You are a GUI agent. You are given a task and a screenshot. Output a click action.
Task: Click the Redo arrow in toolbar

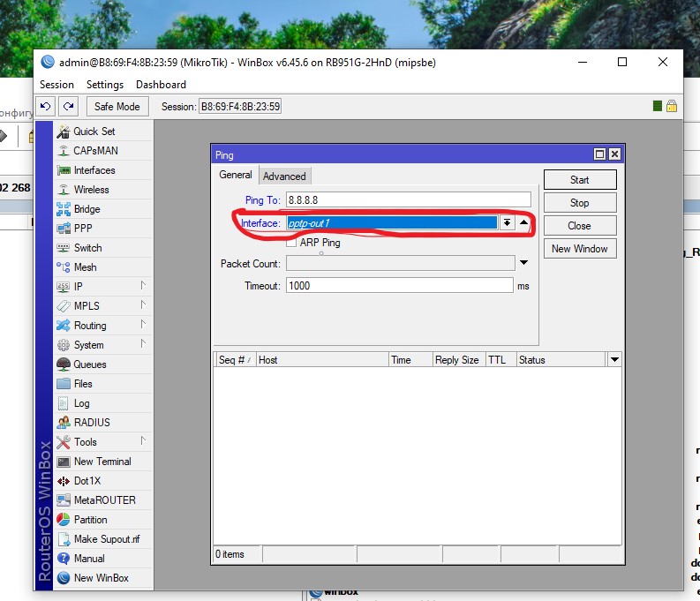click(68, 106)
